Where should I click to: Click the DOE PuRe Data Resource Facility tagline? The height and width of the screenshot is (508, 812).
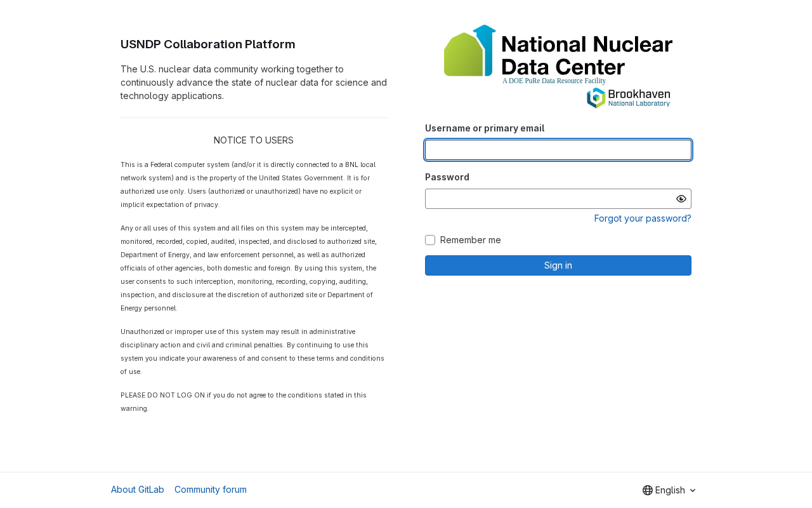click(554, 81)
